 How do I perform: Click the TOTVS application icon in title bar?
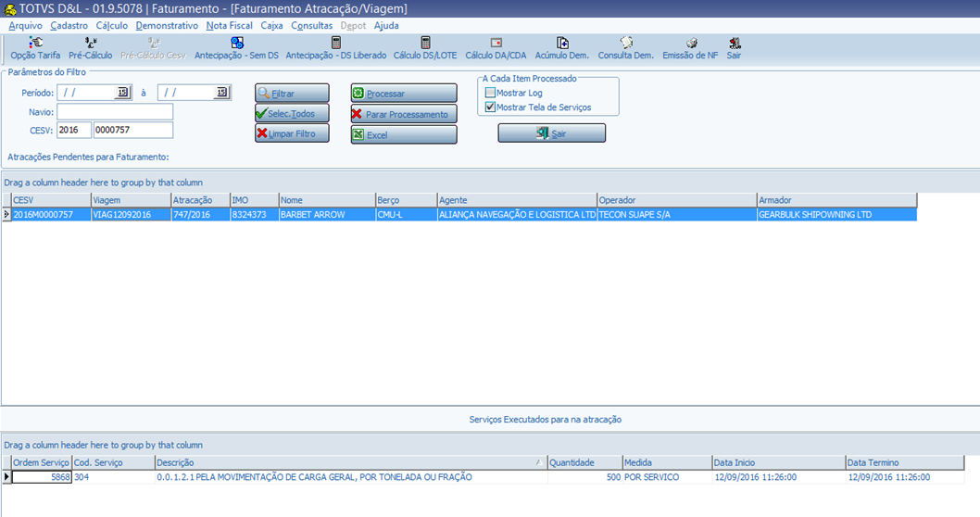click(10, 9)
